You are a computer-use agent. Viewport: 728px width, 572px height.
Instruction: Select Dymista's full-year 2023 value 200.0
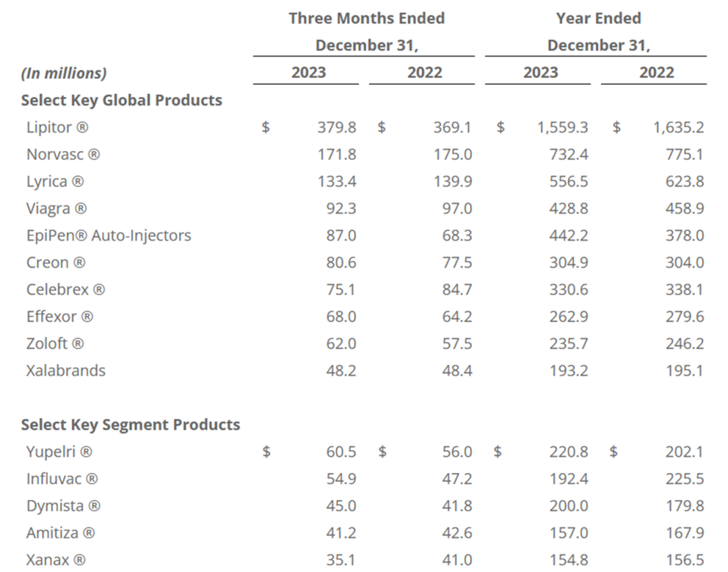click(x=568, y=506)
